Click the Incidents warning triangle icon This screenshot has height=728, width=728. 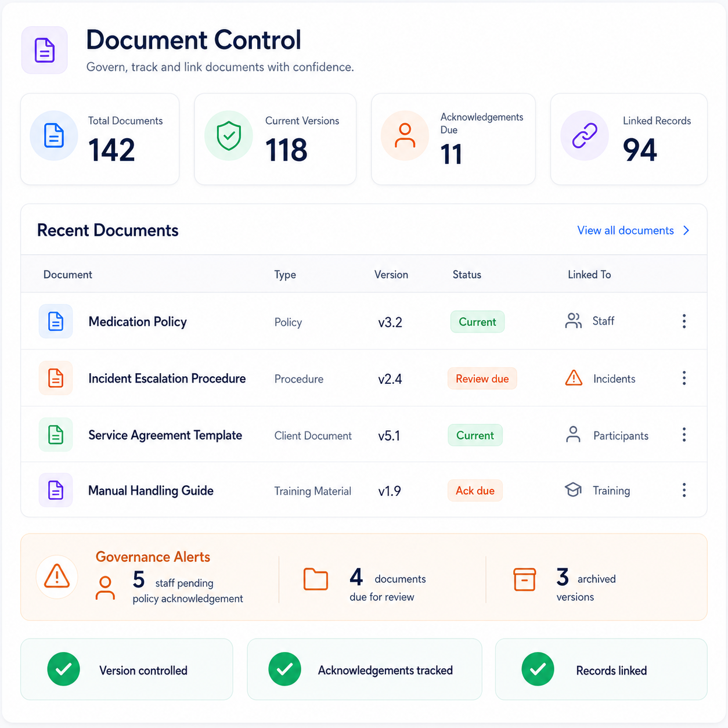coord(574,378)
